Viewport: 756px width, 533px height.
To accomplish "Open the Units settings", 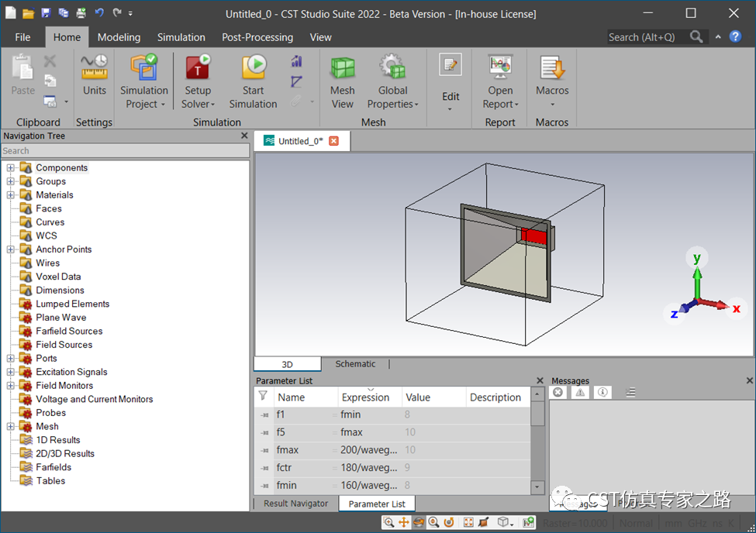I will coord(95,75).
